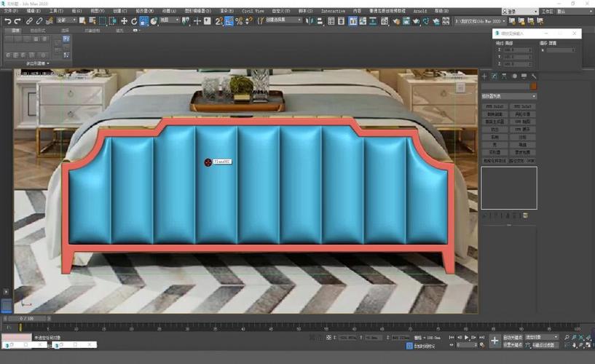
Task: Toggle the Percent Snap icon
Action: pos(240,21)
